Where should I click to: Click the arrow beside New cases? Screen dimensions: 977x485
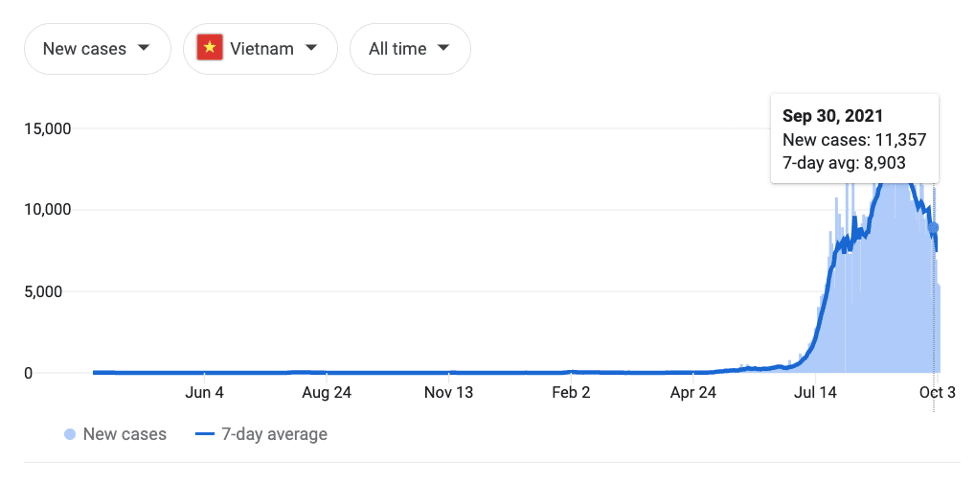pos(144,48)
